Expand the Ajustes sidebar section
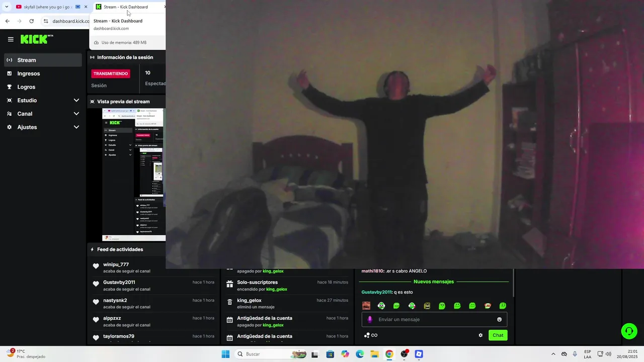This screenshot has width=644, height=362. [43, 127]
